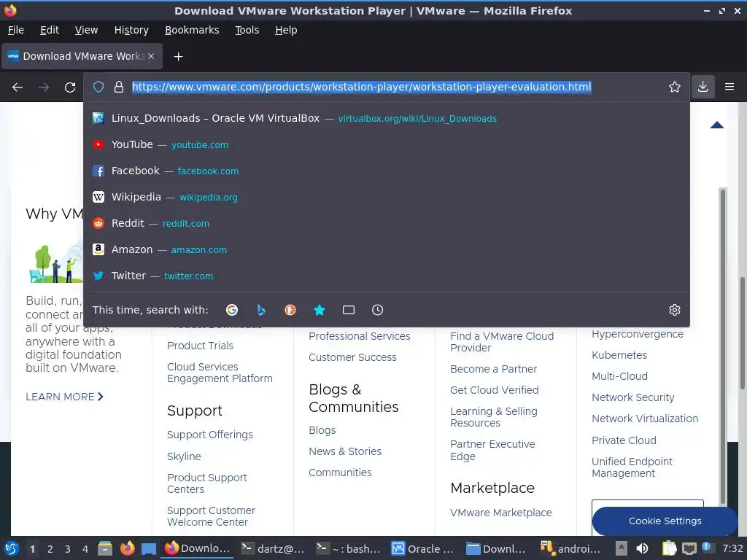Click the LEARN MORE link
The width and height of the screenshot is (747, 560).
[x=64, y=397]
